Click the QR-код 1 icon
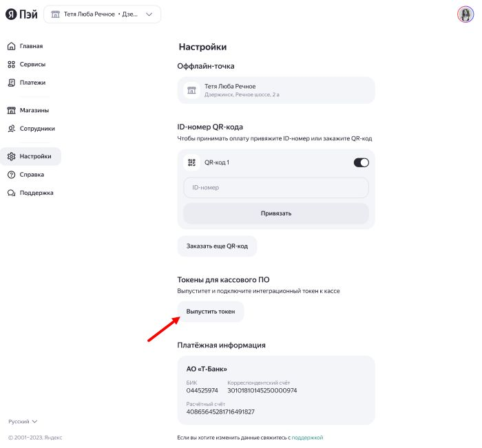Viewport: 482px width, 448px height. pyautogui.click(x=192, y=162)
